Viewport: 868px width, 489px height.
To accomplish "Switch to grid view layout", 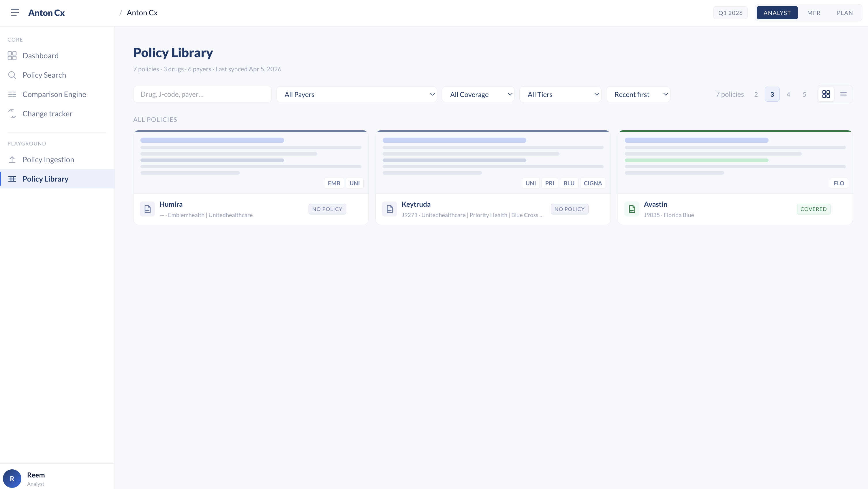I will tap(826, 94).
